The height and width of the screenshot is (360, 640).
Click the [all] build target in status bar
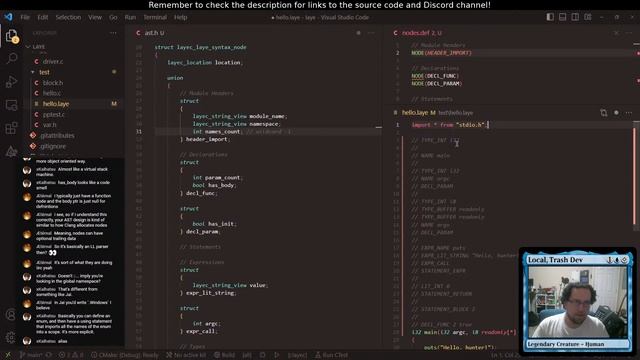point(247,355)
